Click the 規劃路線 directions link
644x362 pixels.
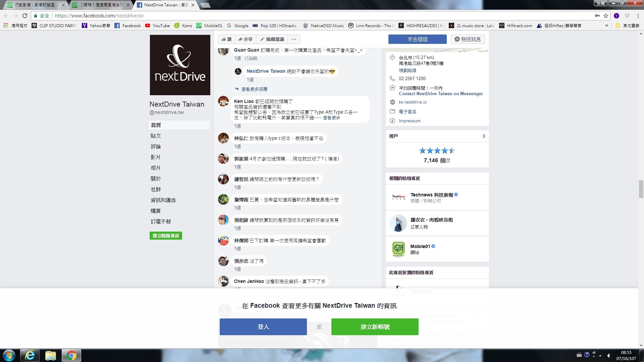(x=408, y=70)
